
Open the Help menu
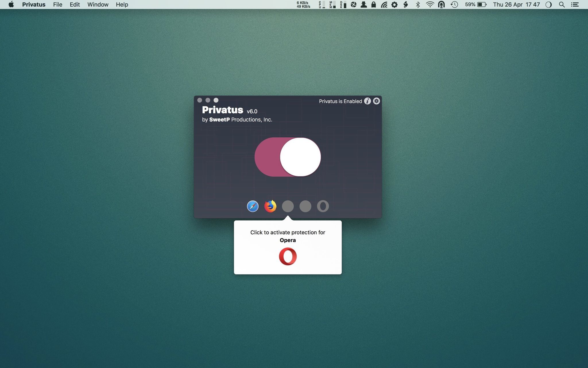pyautogui.click(x=122, y=5)
